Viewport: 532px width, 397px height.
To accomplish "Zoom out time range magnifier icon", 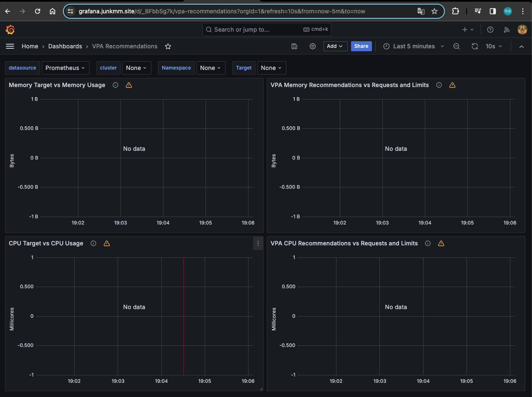I will coord(457,46).
